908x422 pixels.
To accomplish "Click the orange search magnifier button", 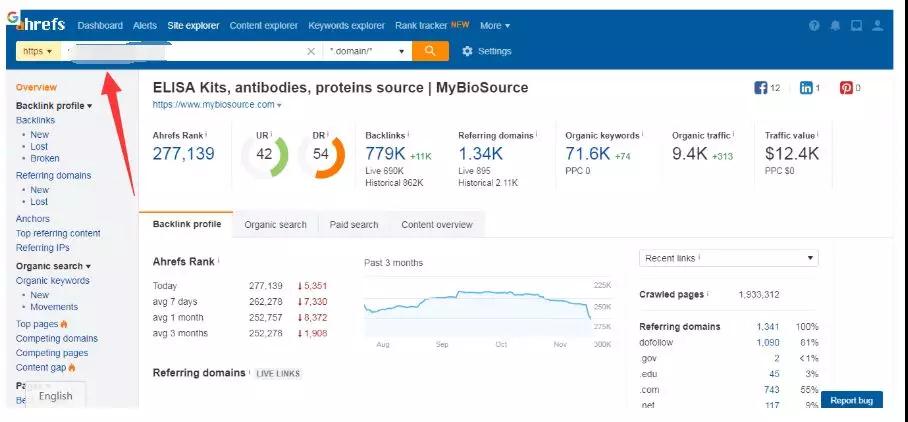I will point(429,51).
